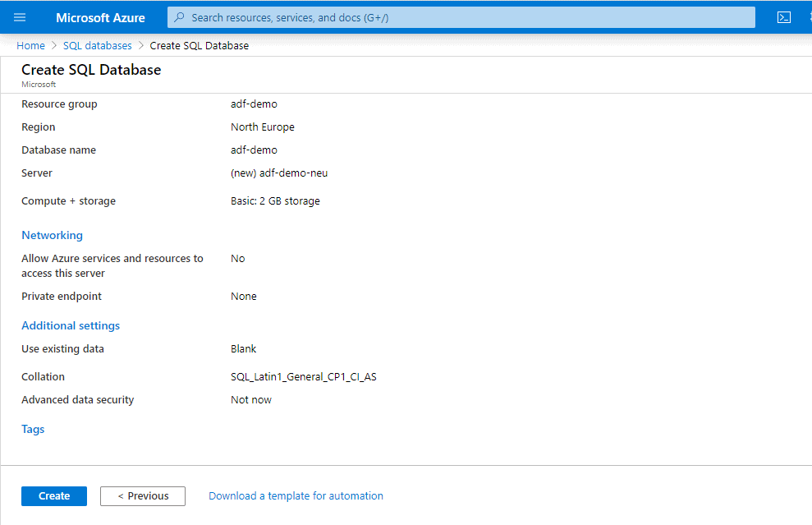
Task: Select the Advanced data security value Not now
Action: 251,400
